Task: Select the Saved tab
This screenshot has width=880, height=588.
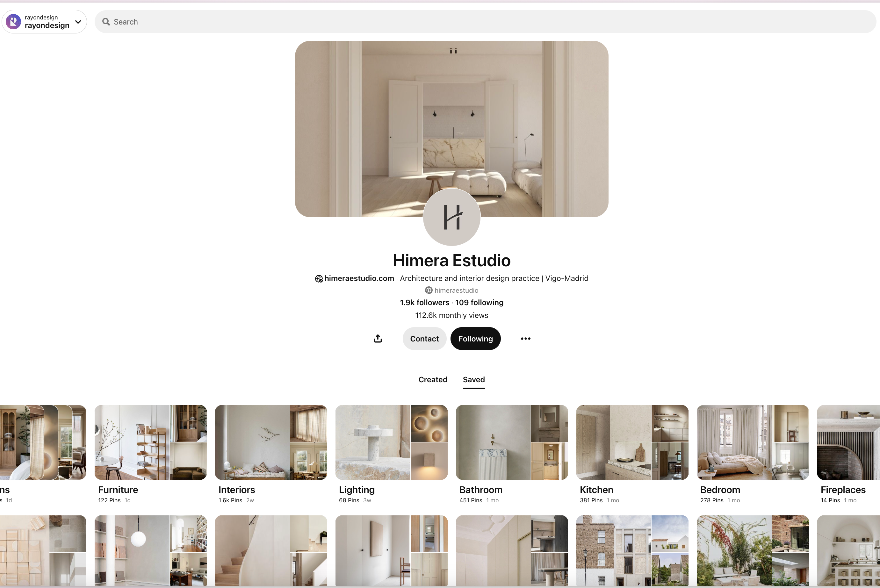Action: (x=474, y=379)
